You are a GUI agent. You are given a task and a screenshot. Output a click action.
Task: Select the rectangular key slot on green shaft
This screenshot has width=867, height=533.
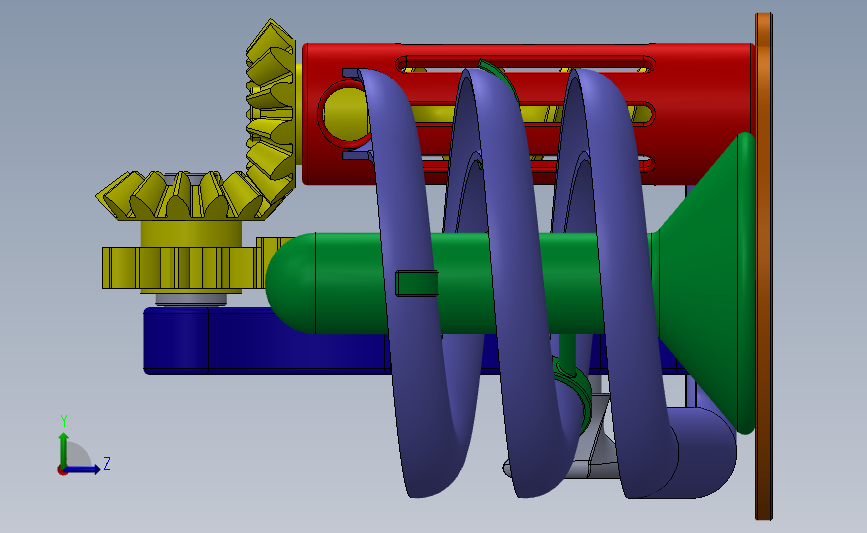click(x=416, y=283)
